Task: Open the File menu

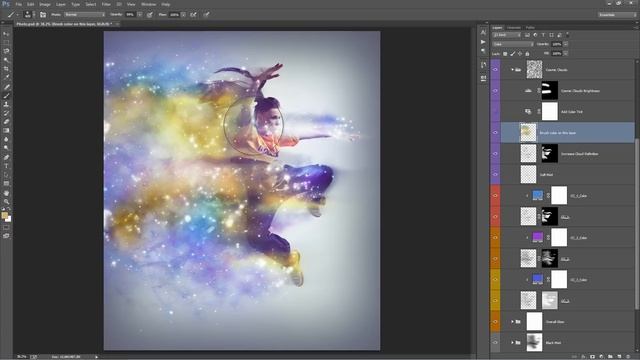Action: (18, 4)
